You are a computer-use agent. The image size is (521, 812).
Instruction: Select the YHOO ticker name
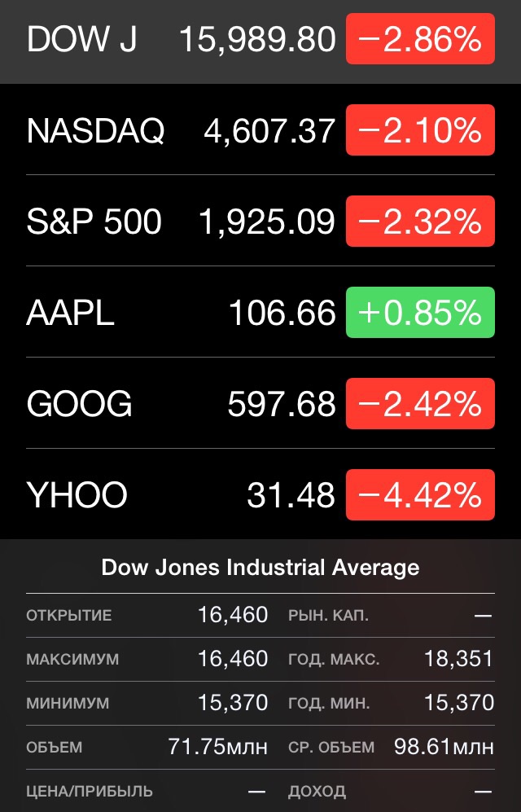pyautogui.click(x=77, y=495)
